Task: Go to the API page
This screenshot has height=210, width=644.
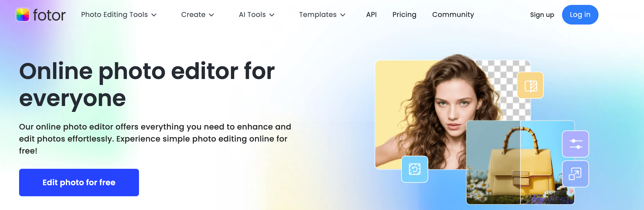Action: click(x=371, y=14)
